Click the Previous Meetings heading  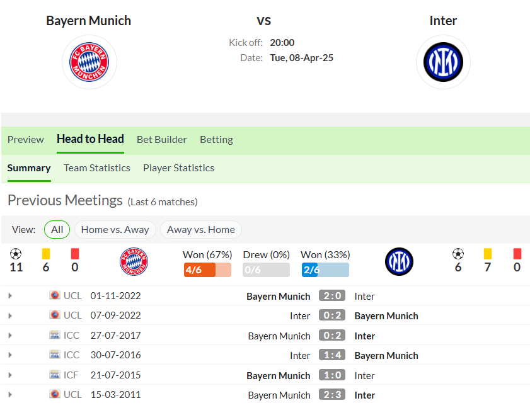click(x=65, y=200)
